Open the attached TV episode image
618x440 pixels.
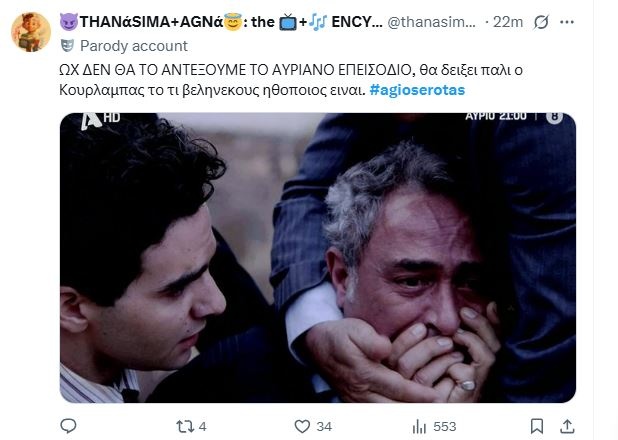tap(318, 258)
